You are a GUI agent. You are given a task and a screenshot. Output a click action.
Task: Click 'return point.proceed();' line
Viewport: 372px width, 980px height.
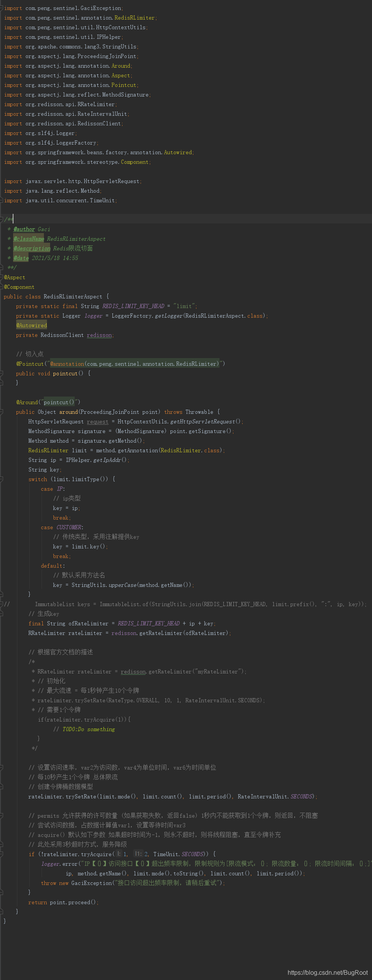(64, 902)
